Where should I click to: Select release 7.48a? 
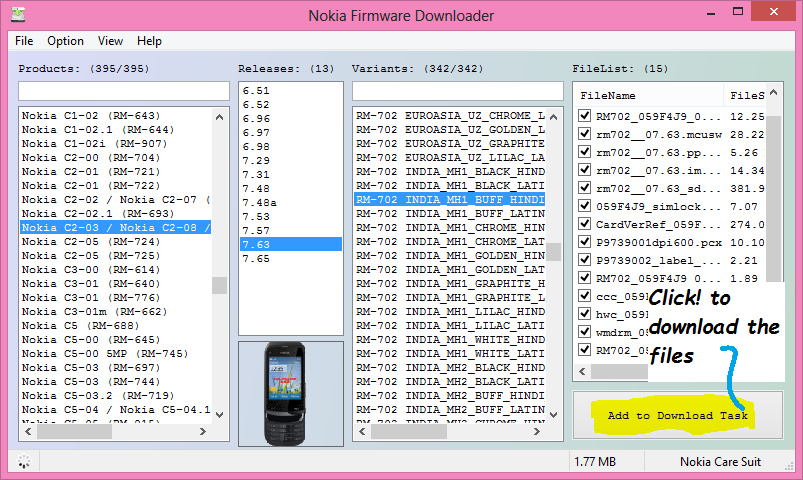click(291, 202)
